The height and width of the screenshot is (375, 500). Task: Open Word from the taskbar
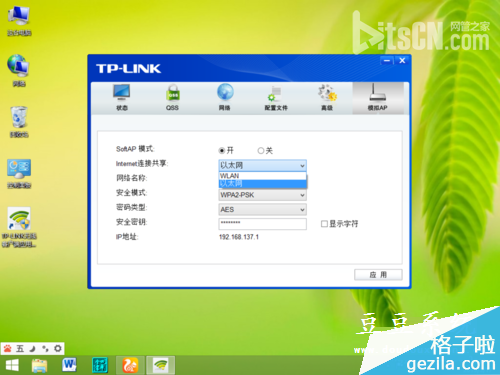tap(69, 365)
